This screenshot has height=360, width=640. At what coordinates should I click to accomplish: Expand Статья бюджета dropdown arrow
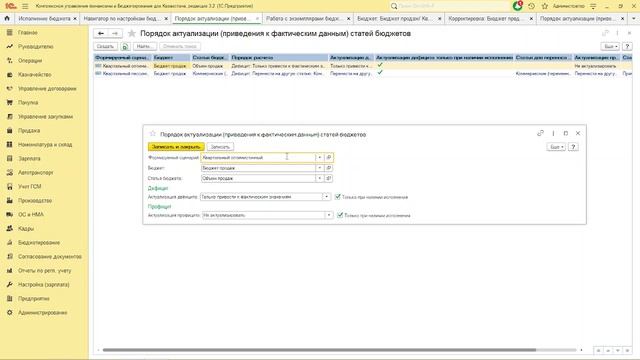(x=320, y=178)
